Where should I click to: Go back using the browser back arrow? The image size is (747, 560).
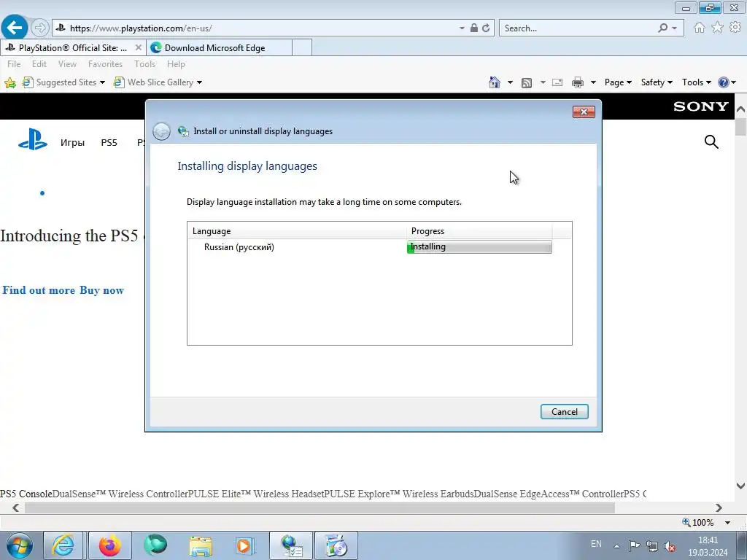tap(15, 28)
